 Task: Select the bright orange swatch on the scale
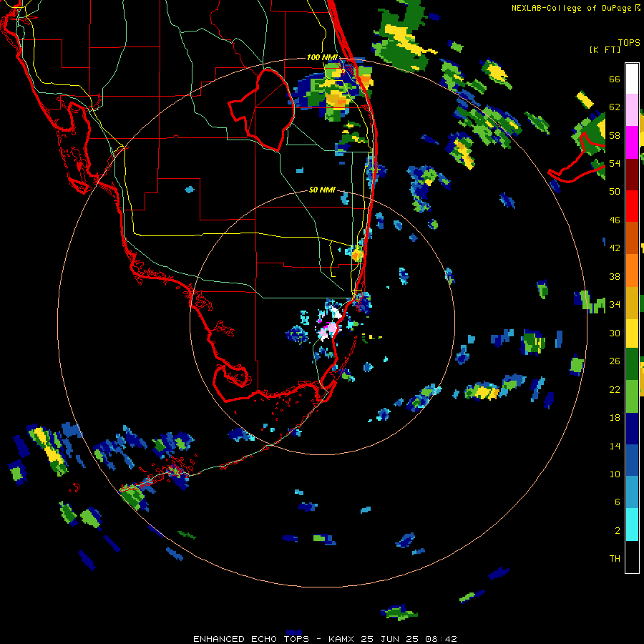pos(632,270)
